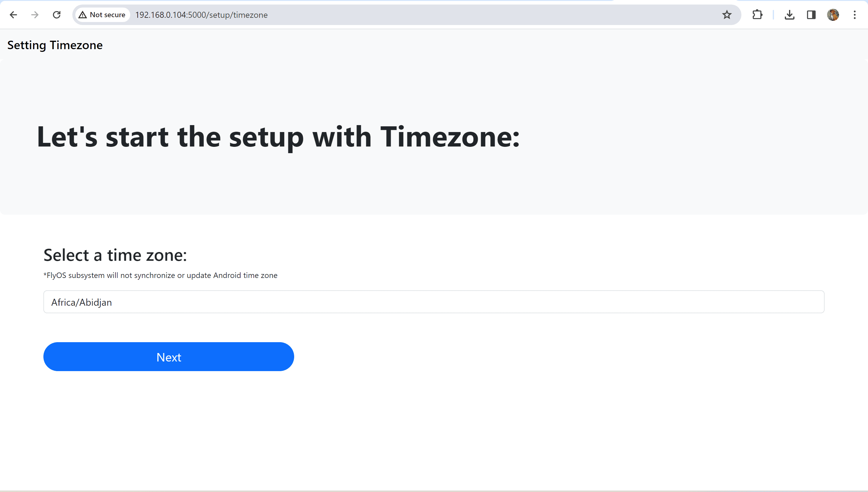Open the profile avatar menu
Image resolution: width=868 pixels, height=492 pixels.
tap(833, 15)
